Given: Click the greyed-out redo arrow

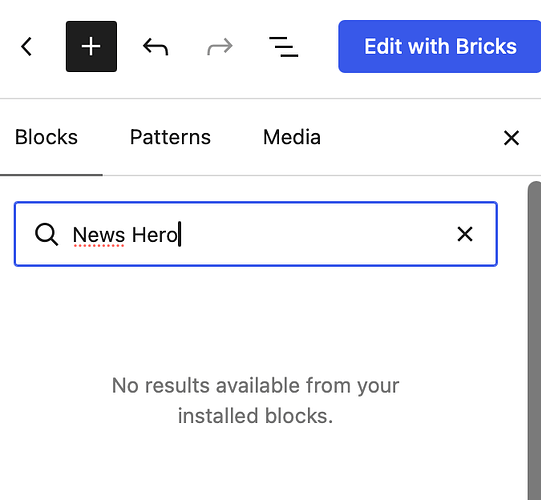Looking at the screenshot, I should pyautogui.click(x=220, y=47).
